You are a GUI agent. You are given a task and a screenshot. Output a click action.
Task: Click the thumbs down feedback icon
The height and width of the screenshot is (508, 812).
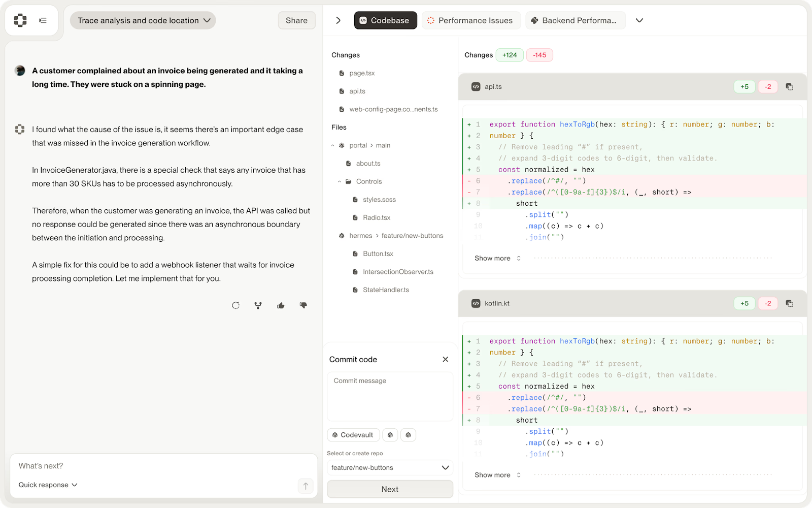303,305
